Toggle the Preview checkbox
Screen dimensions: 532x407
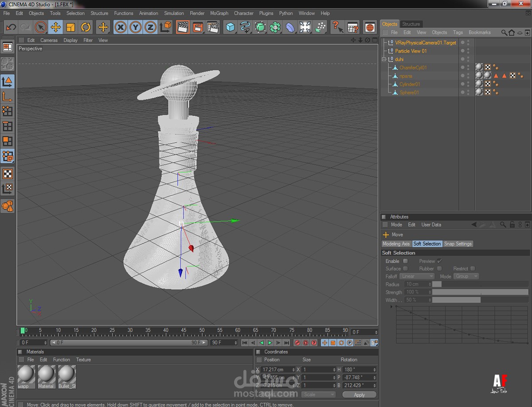pos(439,261)
